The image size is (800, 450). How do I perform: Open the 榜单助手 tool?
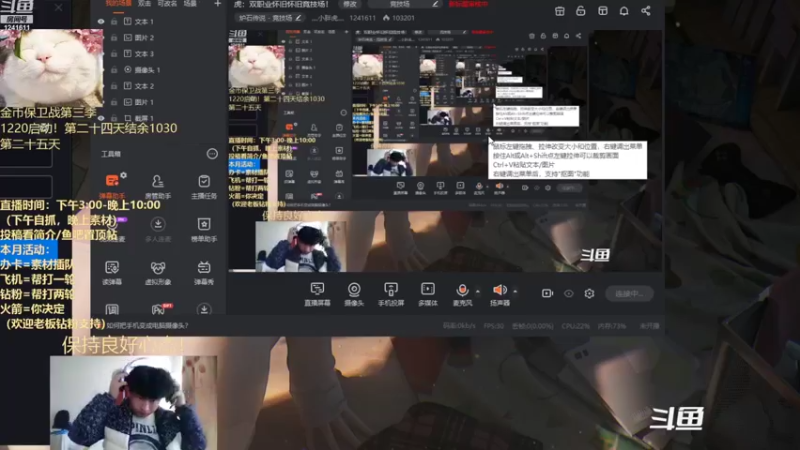(204, 229)
